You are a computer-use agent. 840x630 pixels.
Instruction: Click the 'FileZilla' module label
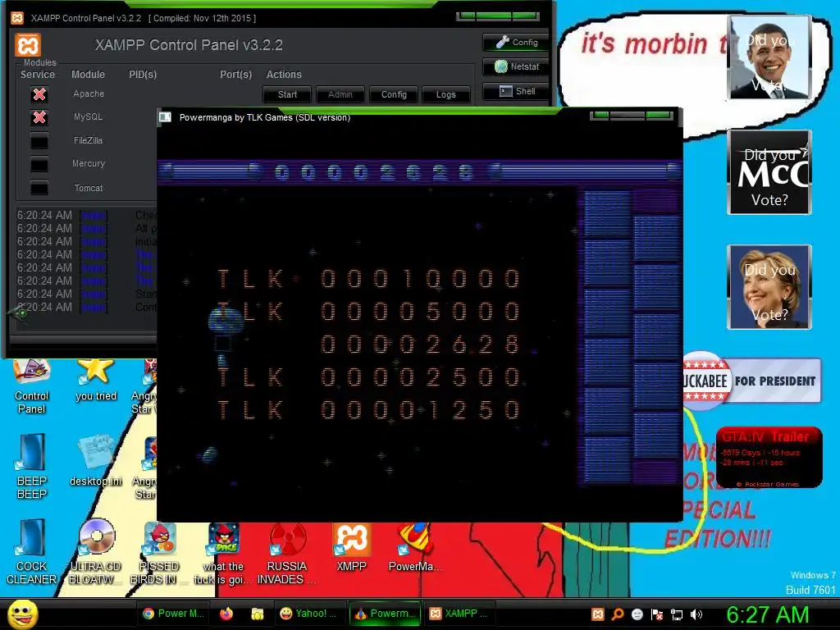[x=89, y=140]
